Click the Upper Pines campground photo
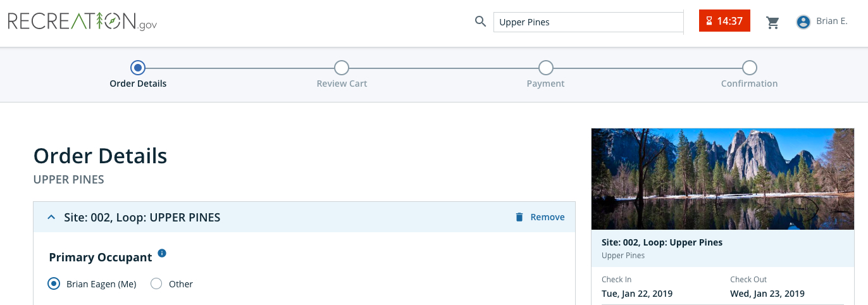This screenshot has height=305, width=868. tap(722, 178)
